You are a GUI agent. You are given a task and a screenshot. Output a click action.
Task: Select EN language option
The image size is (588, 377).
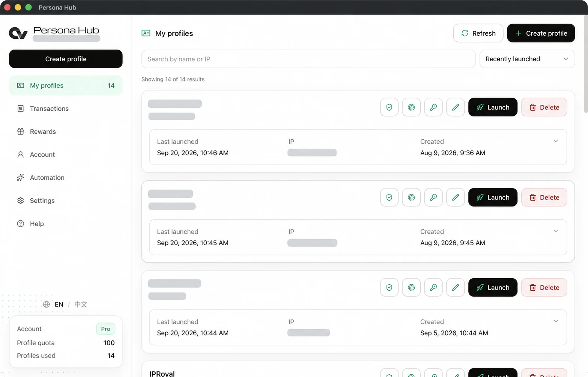point(59,304)
